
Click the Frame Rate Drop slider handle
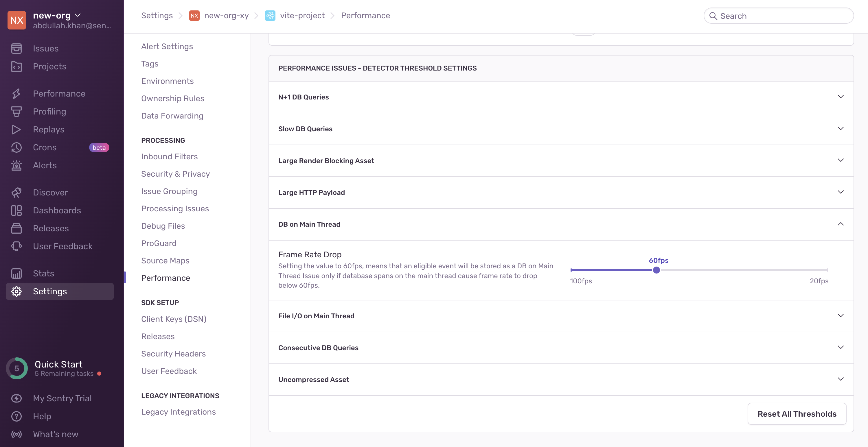(656, 270)
